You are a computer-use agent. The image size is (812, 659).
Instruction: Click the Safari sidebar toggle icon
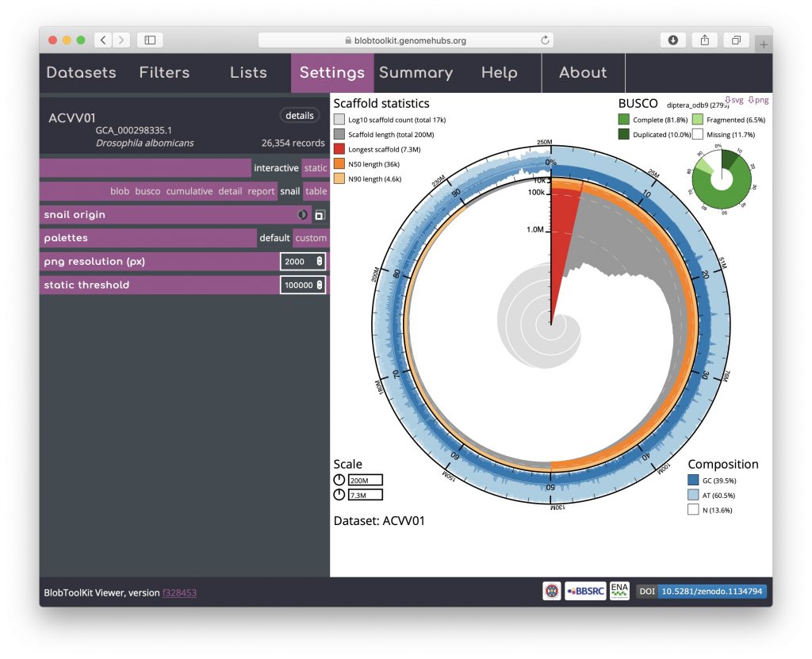(150, 40)
